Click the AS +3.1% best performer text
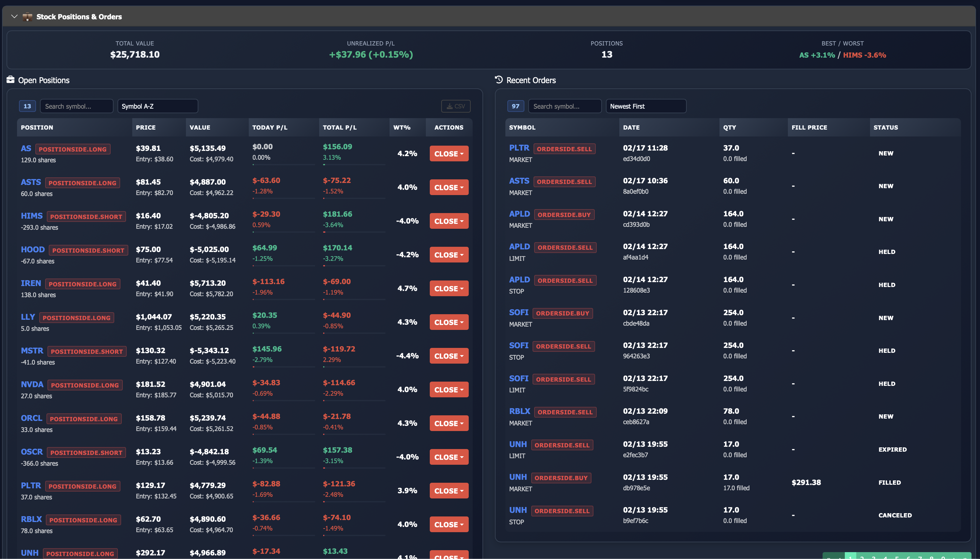The width and height of the screenshot is (980, 559). point(817,55)
